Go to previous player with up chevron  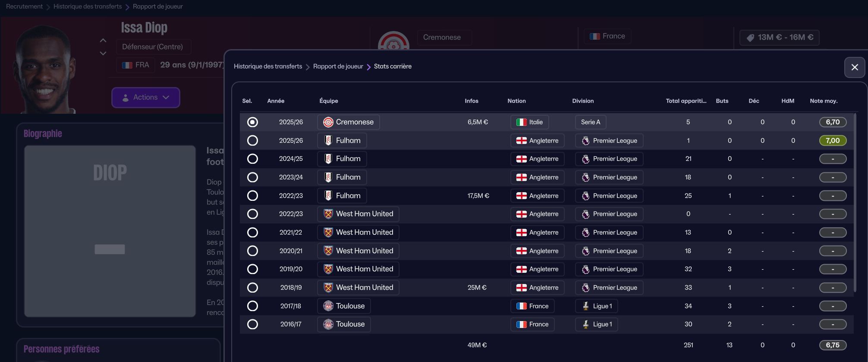click(103, 41)
